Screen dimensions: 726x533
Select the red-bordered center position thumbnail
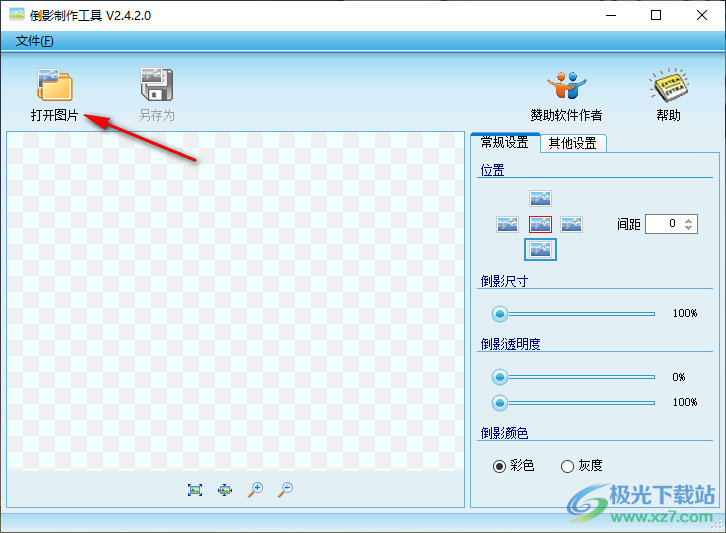pos(540,225)
